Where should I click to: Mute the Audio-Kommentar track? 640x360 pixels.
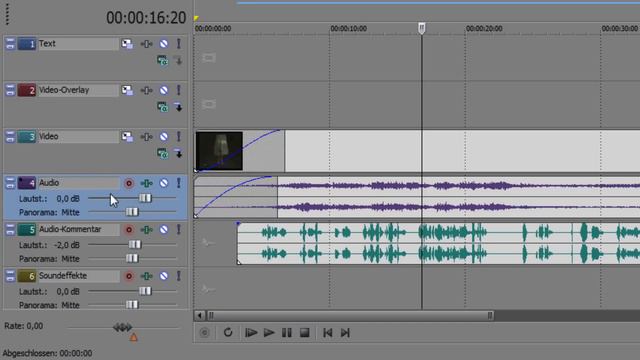click(164, 230)
